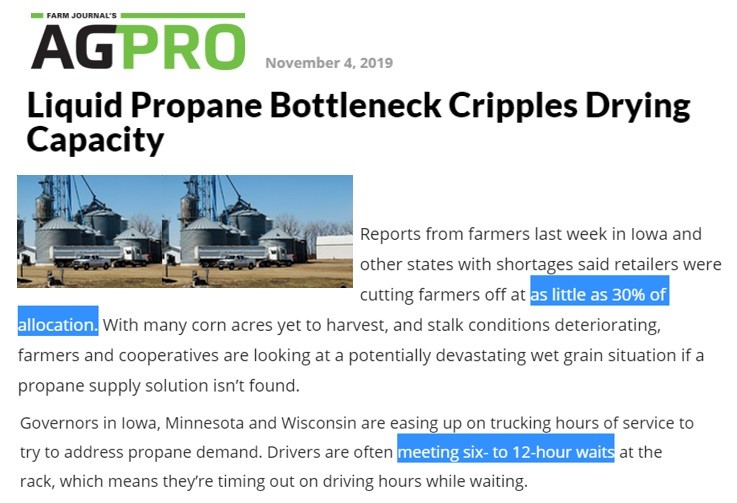Click the white shed in the photo
This screenshot has height=503, width=737.
pyautogui.click(x=334, y=247)
